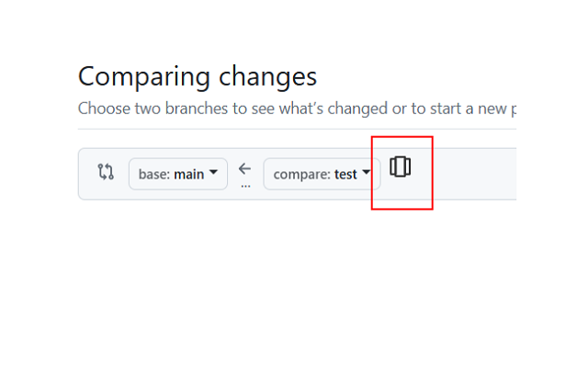This screenshot has width=588, height=368.
Task: Click the git compare arrows icon
Action: point(106,172)
